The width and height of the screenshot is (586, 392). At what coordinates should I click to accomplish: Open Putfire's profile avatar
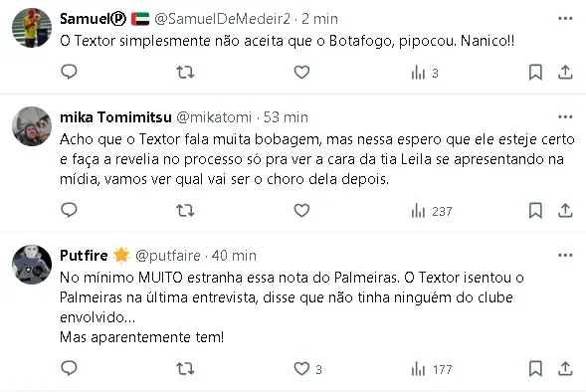pos(32,265)
